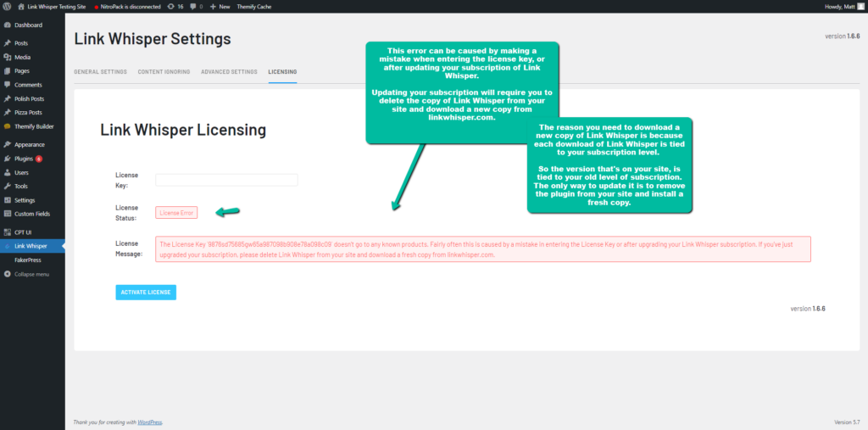Click the red License Message text box

(483, 249)
